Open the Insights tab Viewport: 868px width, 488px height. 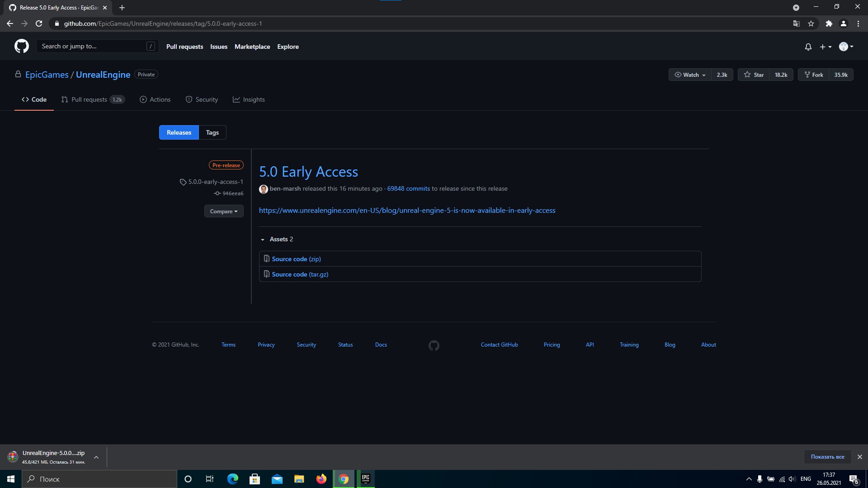coord(249,99)
